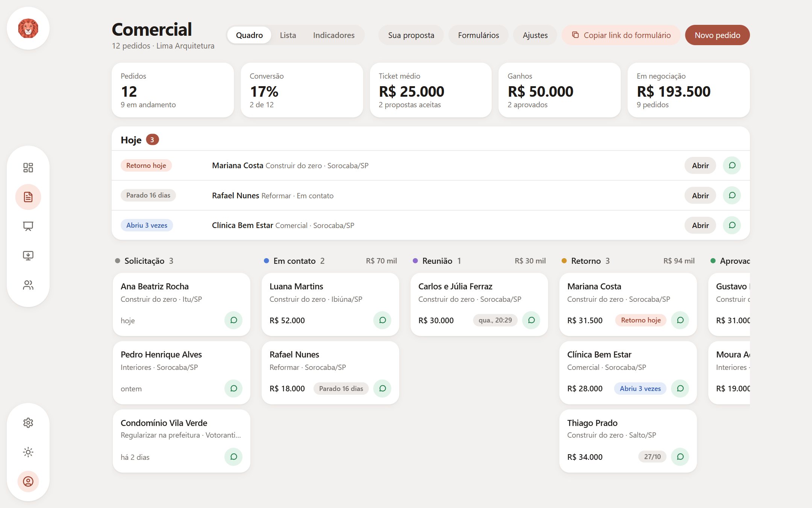This screenshot has height=508, width=812.
Task: Click chat icon on Thiago Prado card
Action: coord(680,457)
